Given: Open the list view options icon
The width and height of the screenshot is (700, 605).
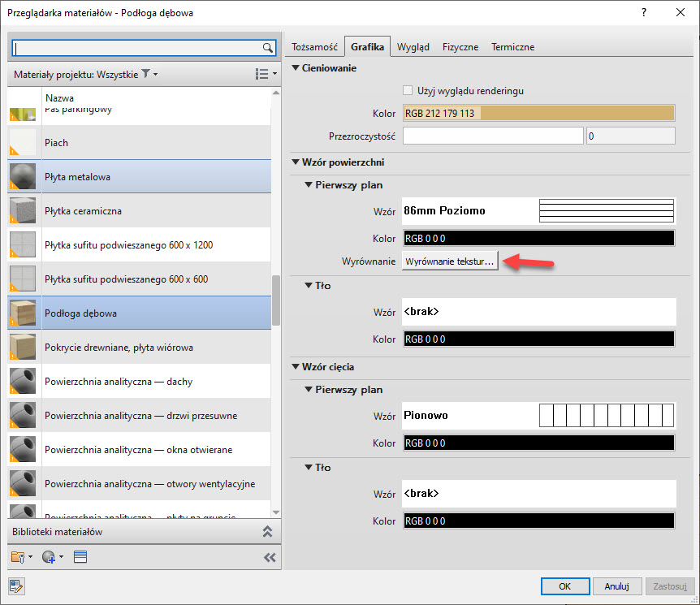Looking at the screenshot, I should click(x=264, y=74).
